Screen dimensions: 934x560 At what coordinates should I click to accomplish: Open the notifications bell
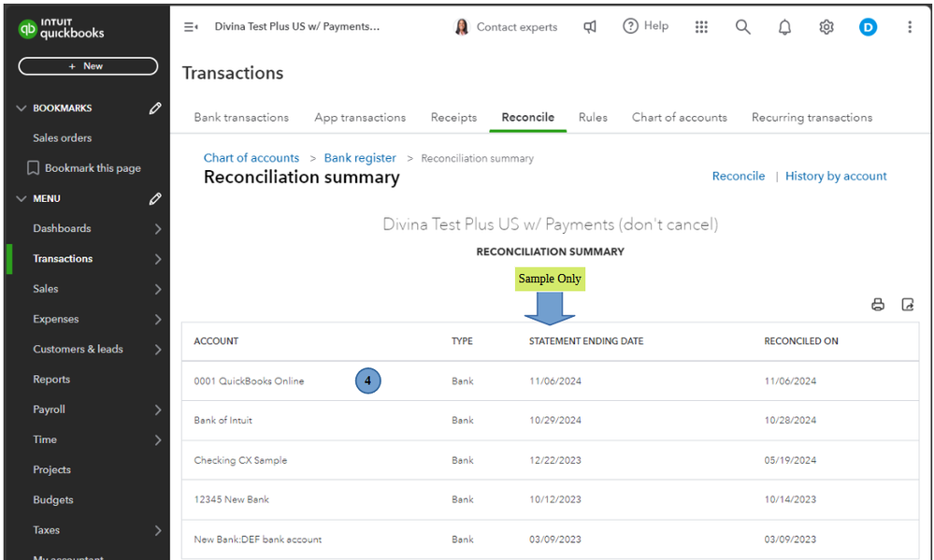tap(784, 27)
